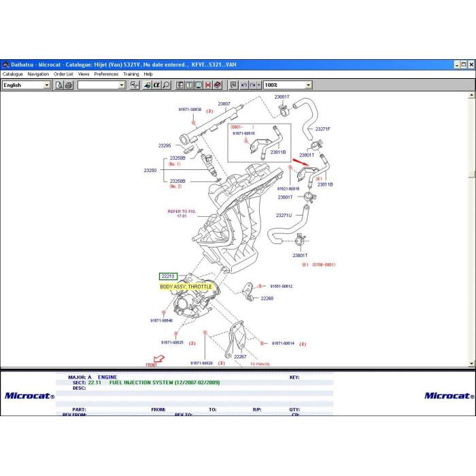The image size is (476, 476).
Task: Select part number 23807 fuel rail label
Action: 224,104
